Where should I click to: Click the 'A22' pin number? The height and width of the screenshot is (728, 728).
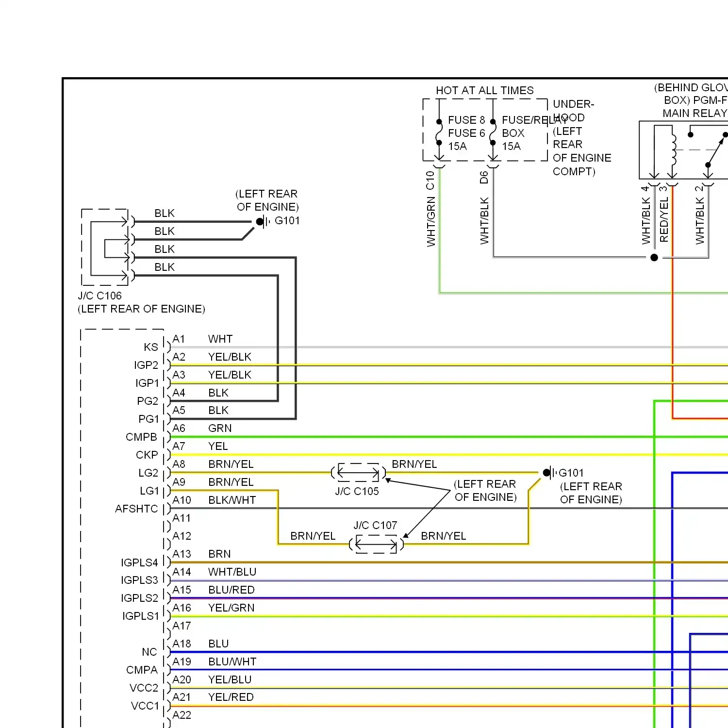[x=182, y=715]
